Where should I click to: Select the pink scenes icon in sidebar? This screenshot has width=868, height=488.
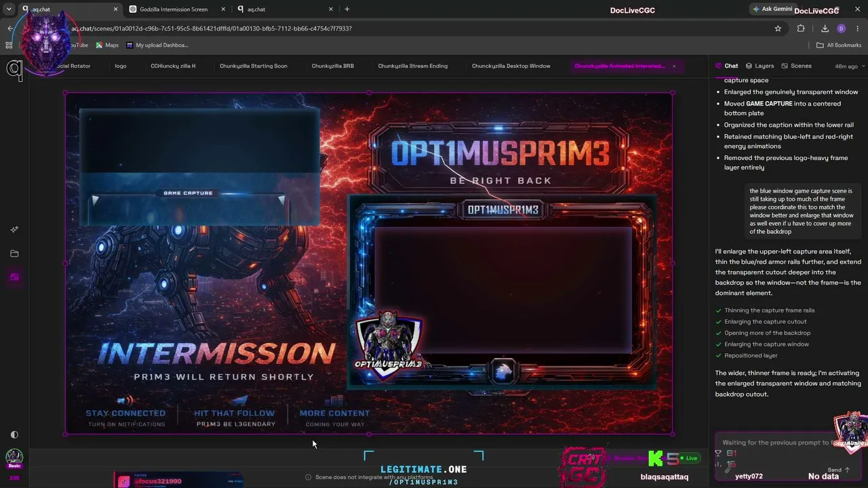(x=14, y=277)
